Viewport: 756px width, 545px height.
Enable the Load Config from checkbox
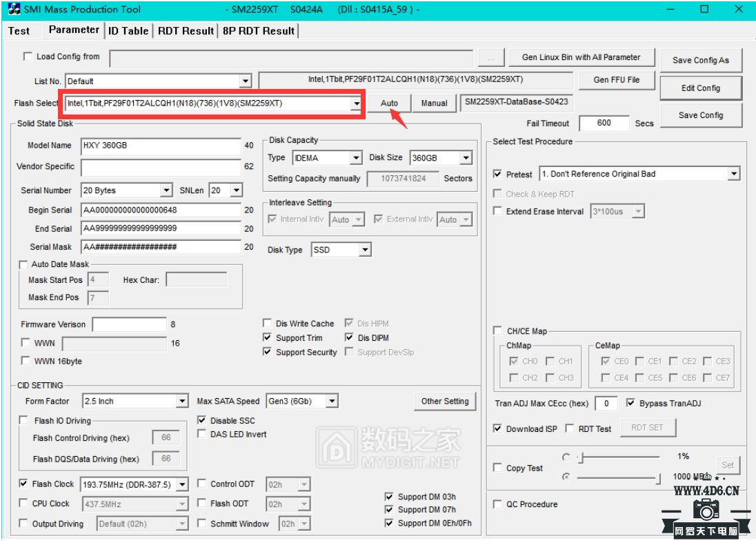click(28, 57)
